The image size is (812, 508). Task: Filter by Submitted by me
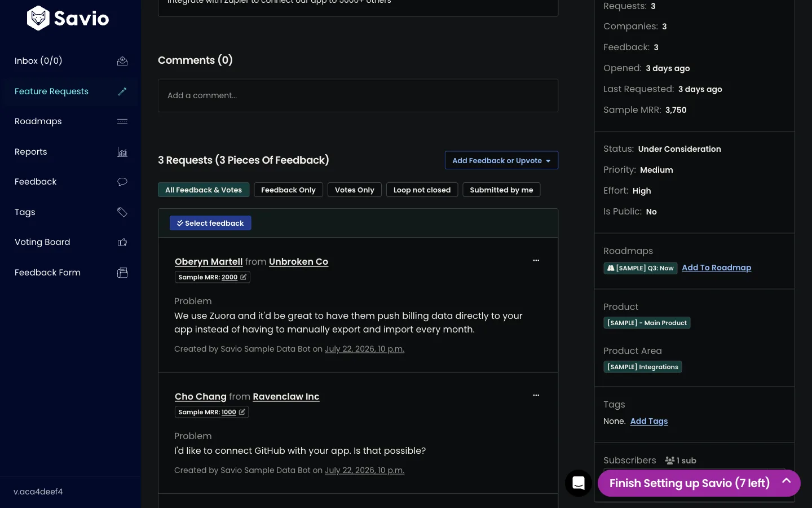coord(501,190)
